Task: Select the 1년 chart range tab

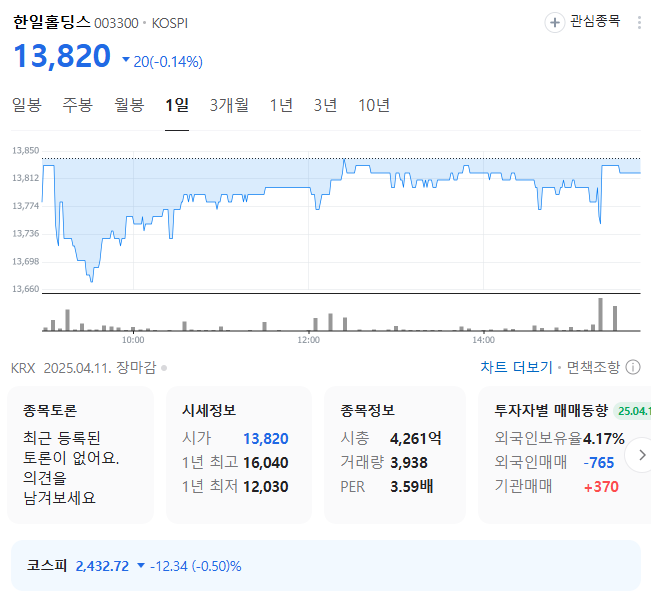Action: (x=281, y=105)
